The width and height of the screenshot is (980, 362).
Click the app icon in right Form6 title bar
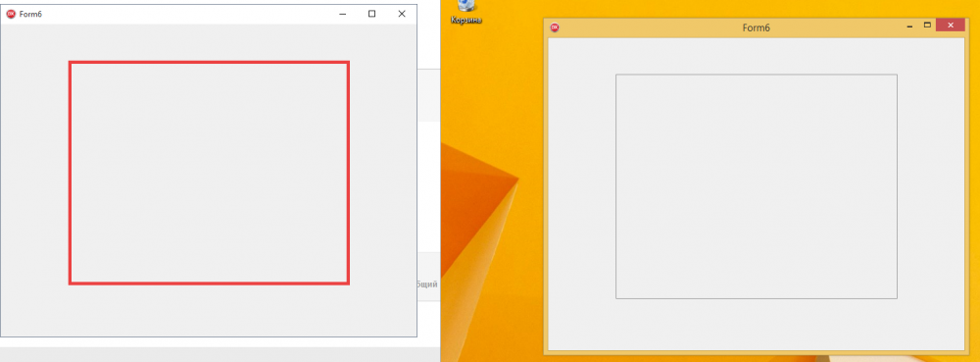555,27
